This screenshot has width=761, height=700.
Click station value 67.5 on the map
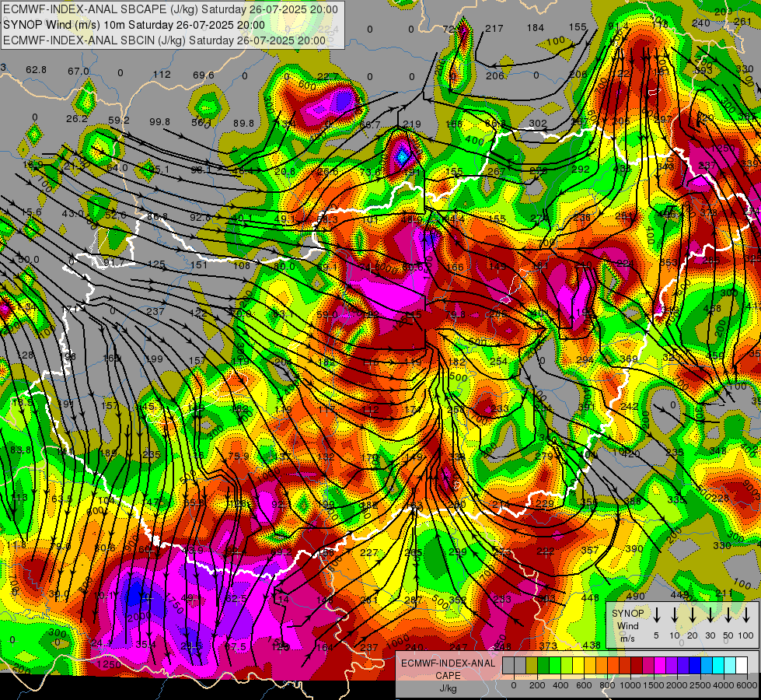click(236, 646)
